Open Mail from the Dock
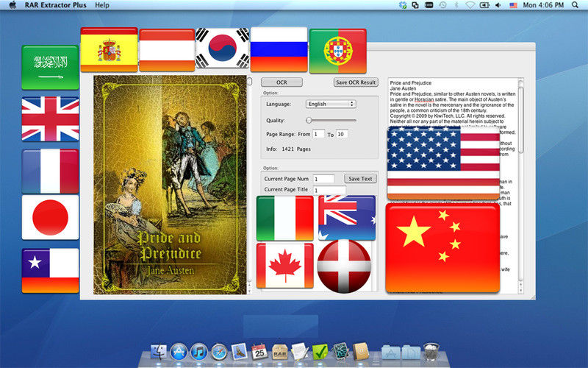The height and width of the screenshot is (368, 588). [240, 352]
